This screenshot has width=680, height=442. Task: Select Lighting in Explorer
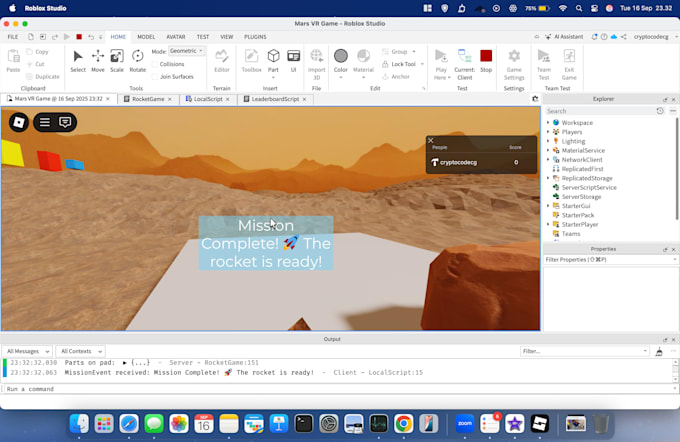(573, 141)
